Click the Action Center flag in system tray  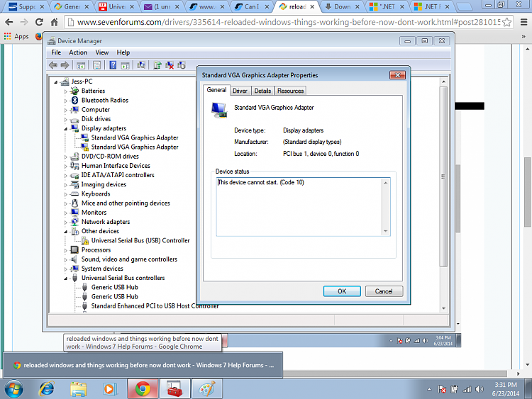(x=442, y=389)
